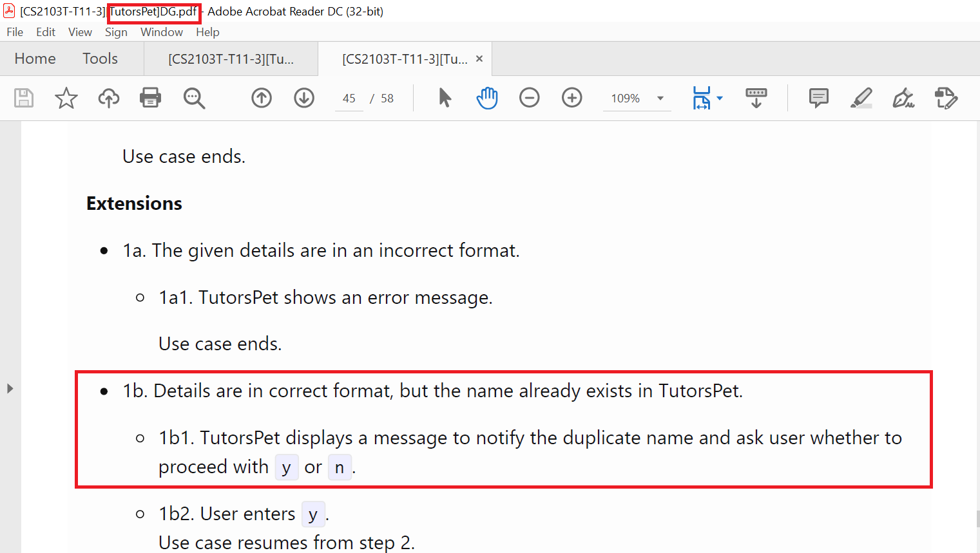Click the vertical scrollbar thumb at right edge
The height and width of the screenshot is (553, 980).
point(977,519)
